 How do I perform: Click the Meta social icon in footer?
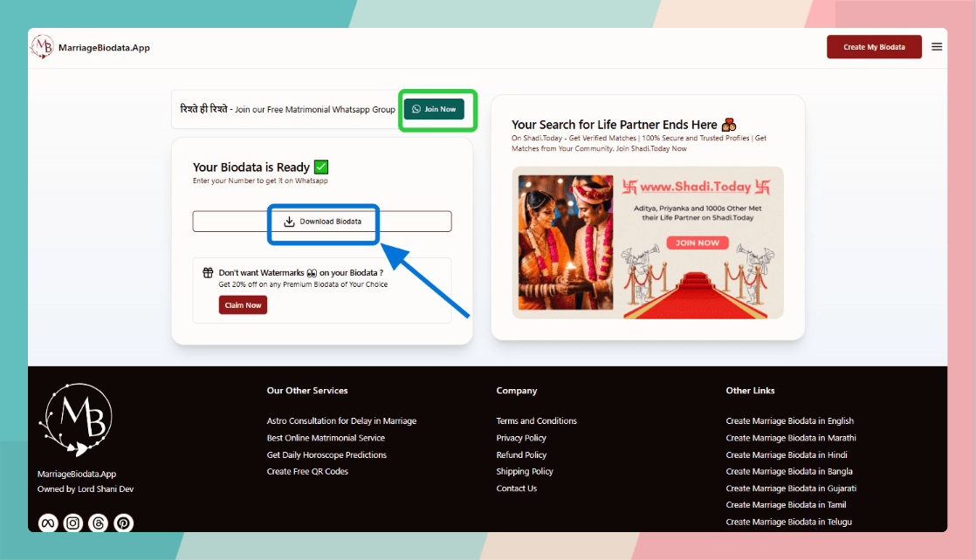tap(48, 522)
